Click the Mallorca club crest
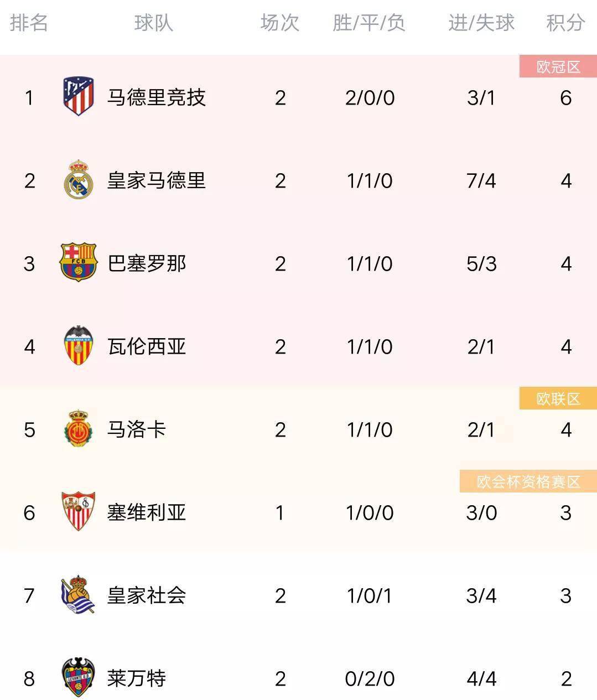This screenshot has height=700, width=597. pos(78,429)
